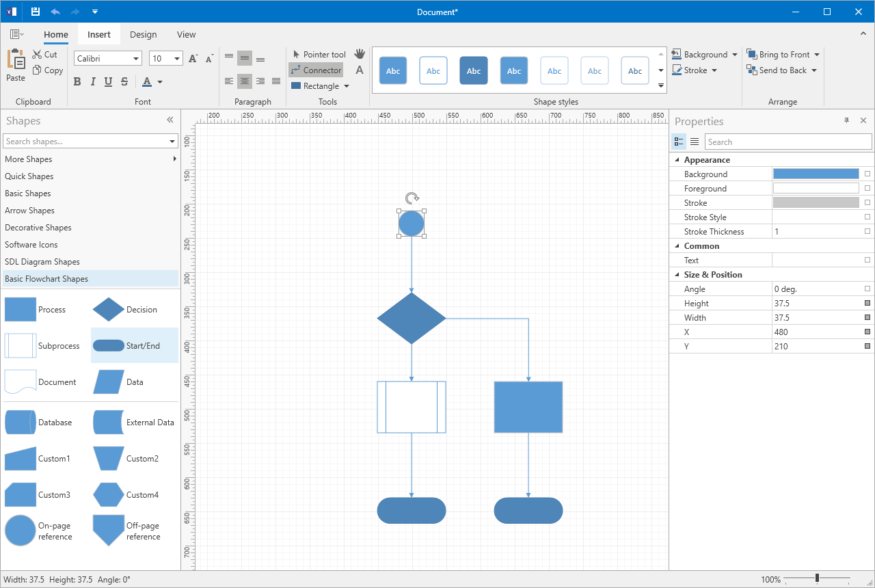The height and width of the screenshot is (588, 875).
Task: Click the Copy button
Action: pos(48,70)
